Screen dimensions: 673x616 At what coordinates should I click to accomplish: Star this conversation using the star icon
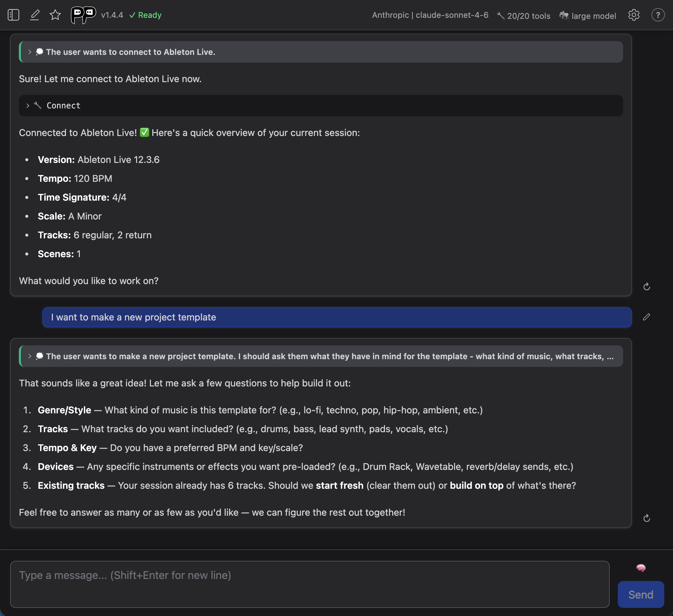[55, 15]
